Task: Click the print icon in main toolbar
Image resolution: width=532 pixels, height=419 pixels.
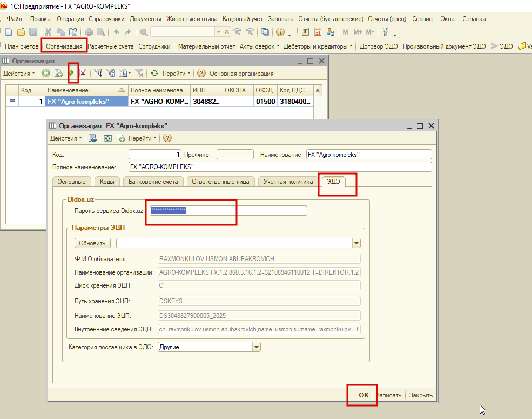Action: click(x=89, y=32)
